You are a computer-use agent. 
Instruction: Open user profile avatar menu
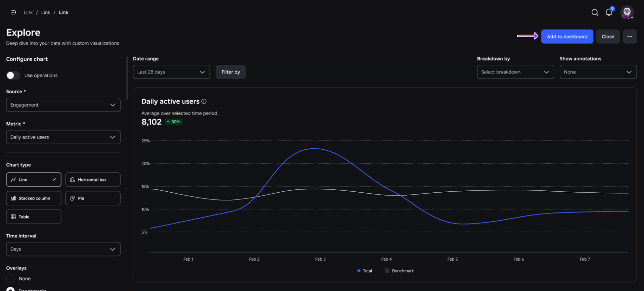627,12
